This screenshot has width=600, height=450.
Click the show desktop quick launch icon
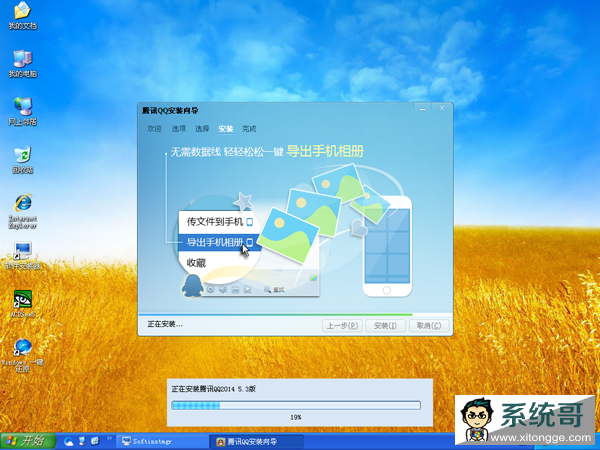82,441
